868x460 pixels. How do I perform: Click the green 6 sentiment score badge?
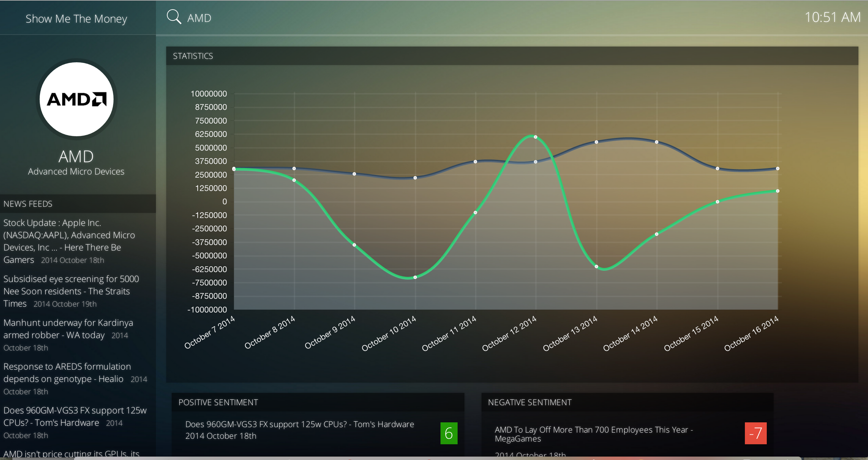click(x=449, y=433)
